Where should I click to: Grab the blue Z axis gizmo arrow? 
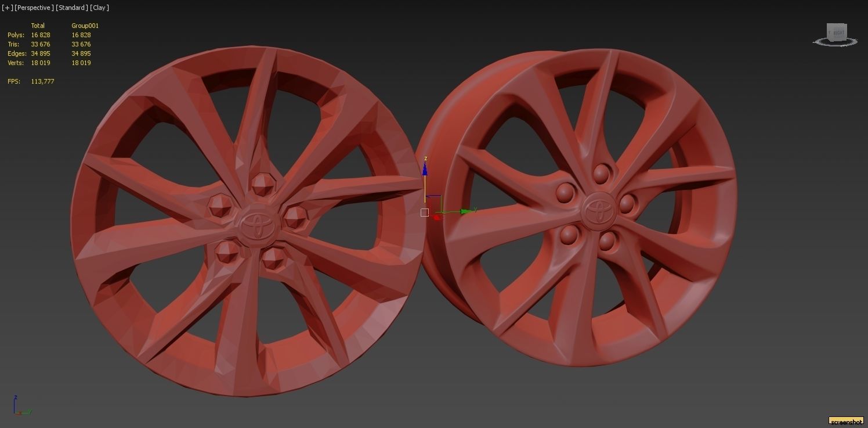click(x=425, y=169)
